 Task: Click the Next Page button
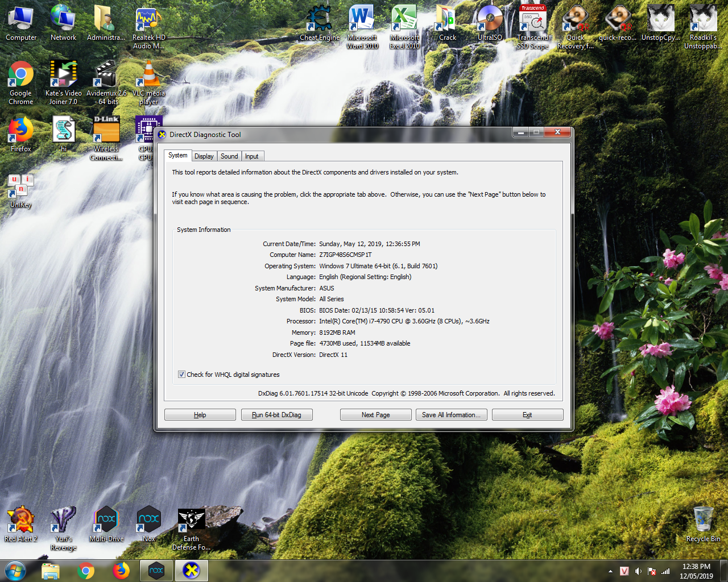point(375,415)
